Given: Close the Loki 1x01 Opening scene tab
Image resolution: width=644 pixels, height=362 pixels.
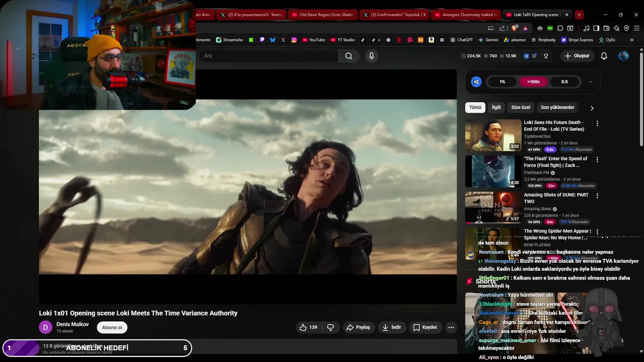Looking at the screenshot, I should click(567, 15).
